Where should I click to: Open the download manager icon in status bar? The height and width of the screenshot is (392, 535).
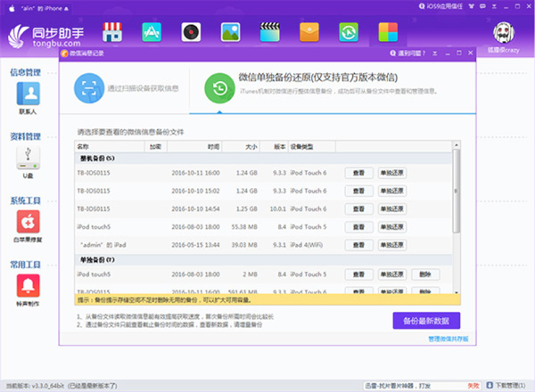pos(490,385)
